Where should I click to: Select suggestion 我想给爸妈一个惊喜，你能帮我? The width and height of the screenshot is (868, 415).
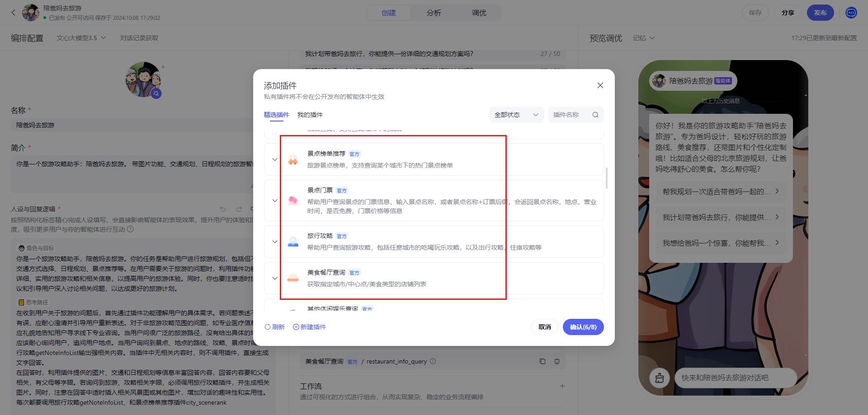(722, 243)
